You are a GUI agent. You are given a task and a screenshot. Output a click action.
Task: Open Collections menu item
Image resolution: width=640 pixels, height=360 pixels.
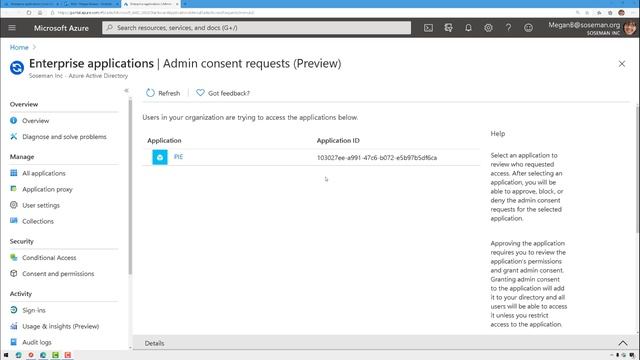[x=38, y=221]
